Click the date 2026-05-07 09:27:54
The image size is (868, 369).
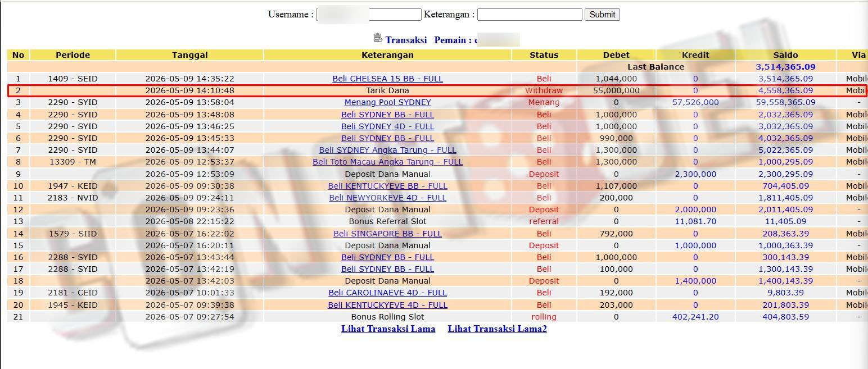coord(189,317)
